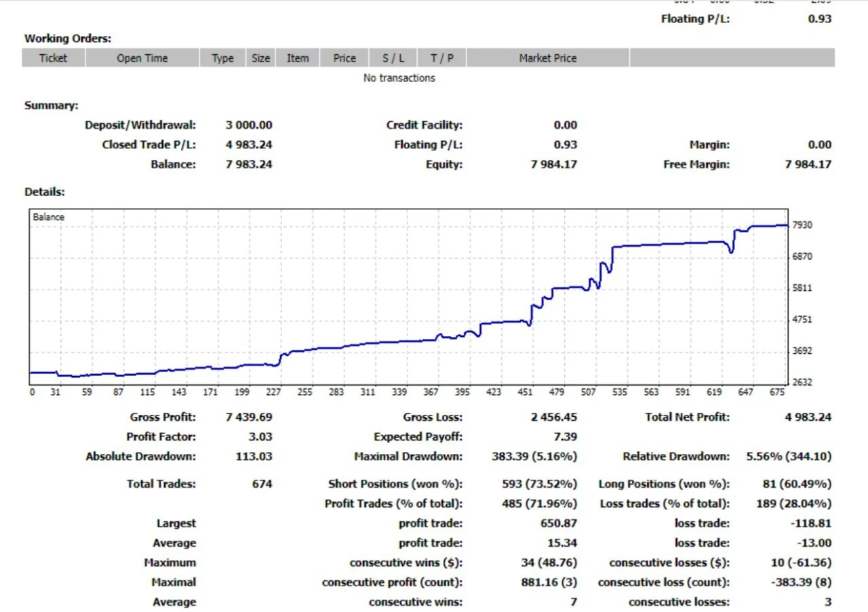Select the Item column header
This screenshot has width=868, height=612.
point(297,58)
